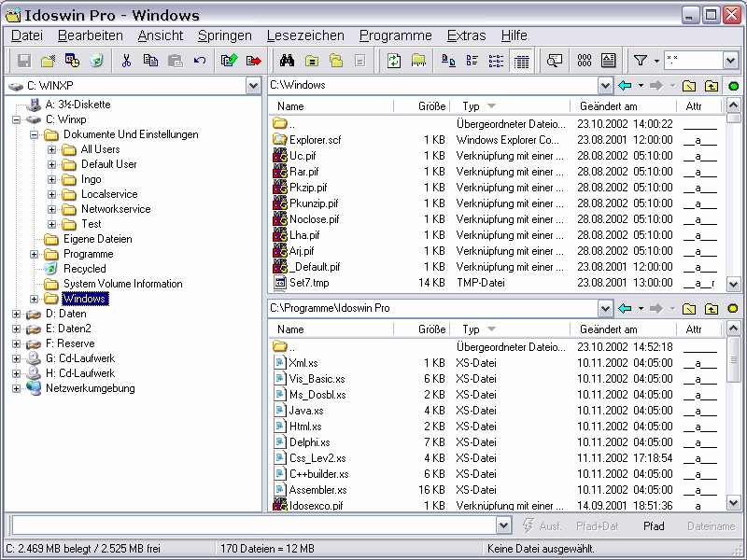Toggle the Details view mode button
747x560 pixels.
tap(521, 61)
